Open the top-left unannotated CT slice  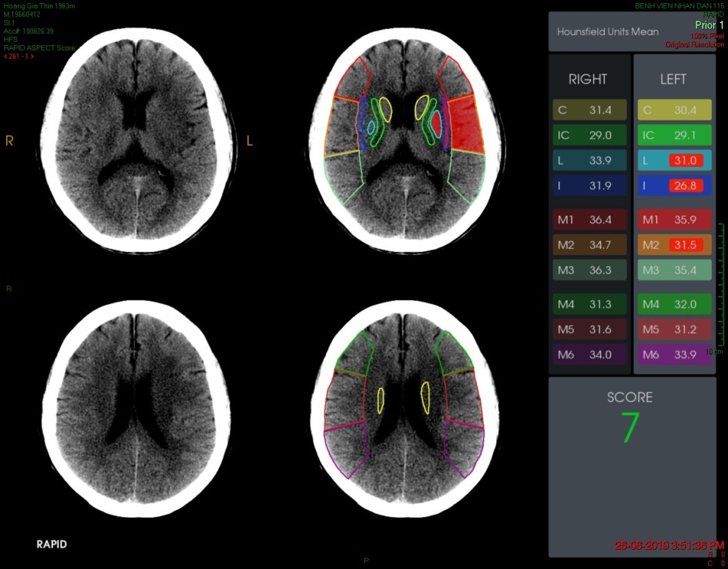pos(137,138)
